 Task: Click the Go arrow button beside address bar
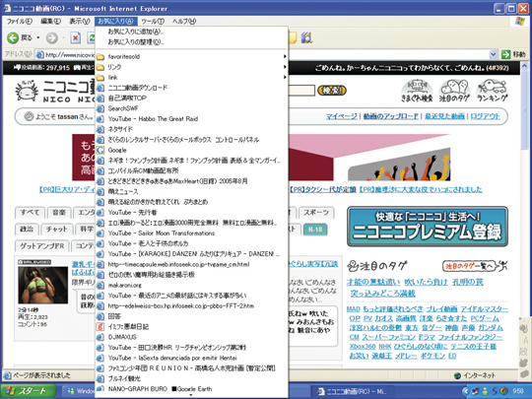(x=505, y=54)
